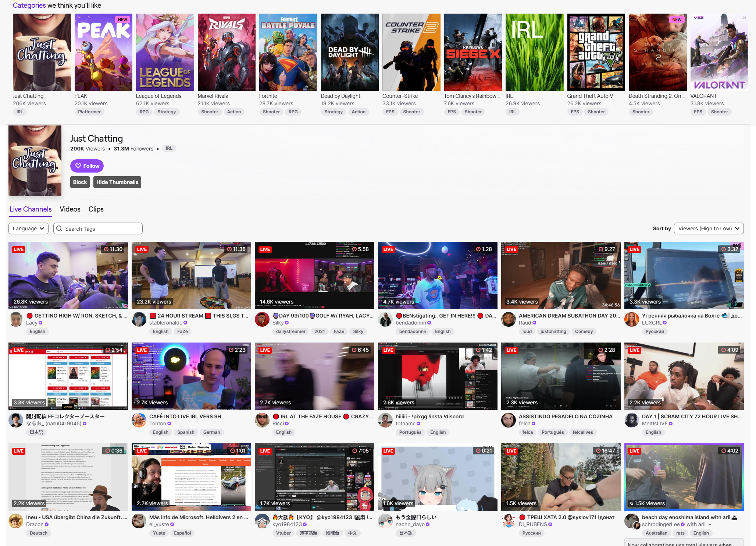Image resolution: width=756 pixels, height=546 pixels.
Task: Expand the 'with arii' collaboration chevron
Action: (x=710, y=524)
